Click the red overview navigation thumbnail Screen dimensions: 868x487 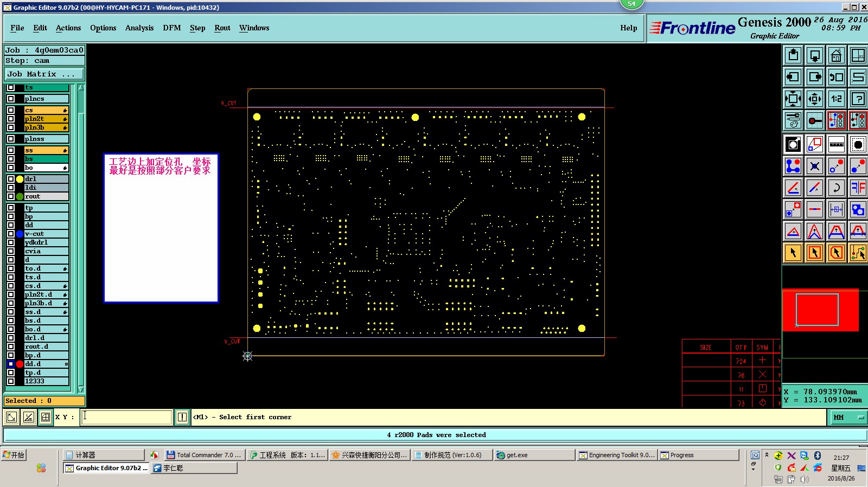820,310
